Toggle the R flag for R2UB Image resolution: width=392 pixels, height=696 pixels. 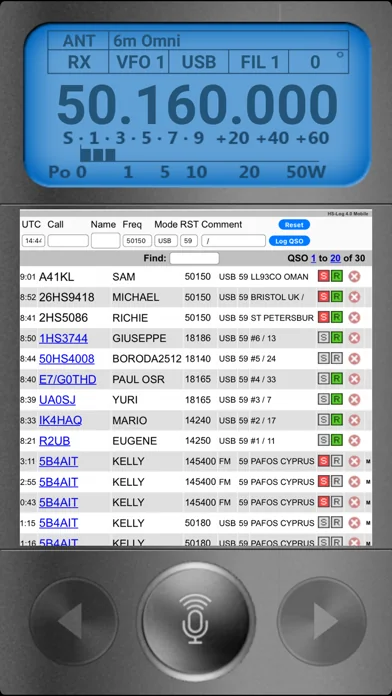[337, 440]
